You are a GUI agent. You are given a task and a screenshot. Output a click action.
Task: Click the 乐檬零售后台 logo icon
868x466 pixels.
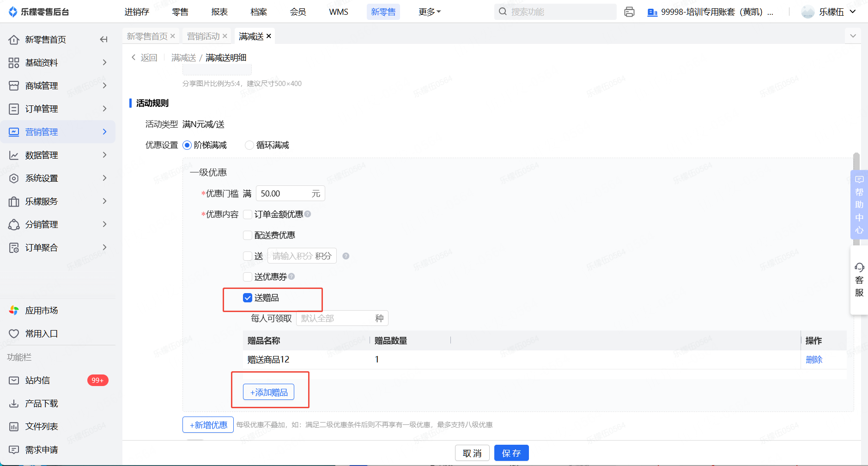click(x=13, y=12)
